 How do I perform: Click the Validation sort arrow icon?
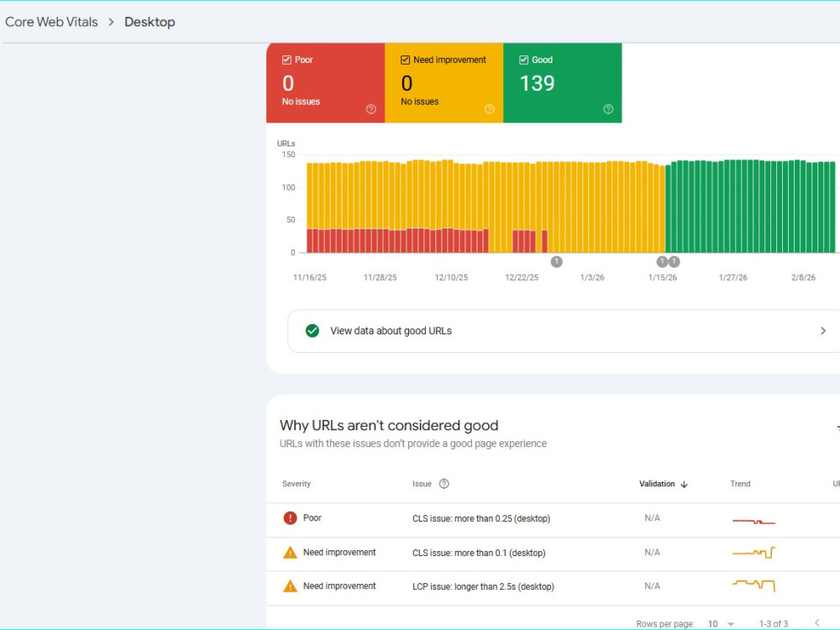pyautogui.click(x=684, y=485)
